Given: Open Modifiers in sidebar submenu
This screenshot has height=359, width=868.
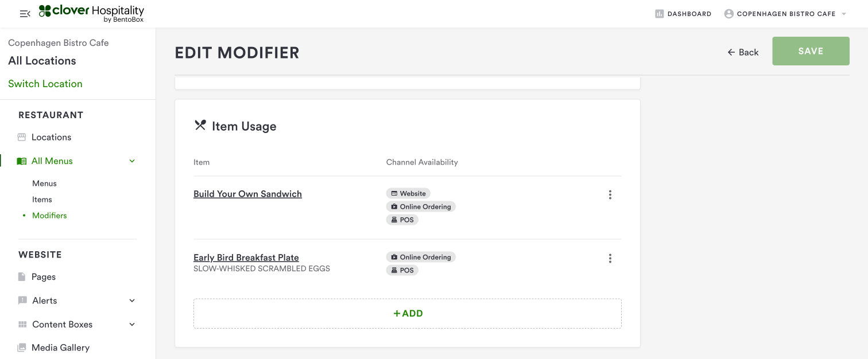Looking at the screenshot, I should pyautogui.click(x=49, y=216).
